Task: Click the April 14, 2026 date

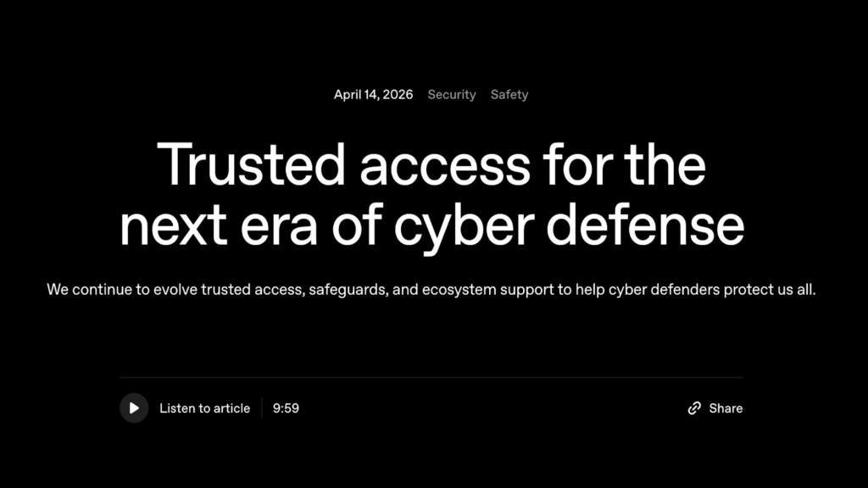Action: click(373, 95)
